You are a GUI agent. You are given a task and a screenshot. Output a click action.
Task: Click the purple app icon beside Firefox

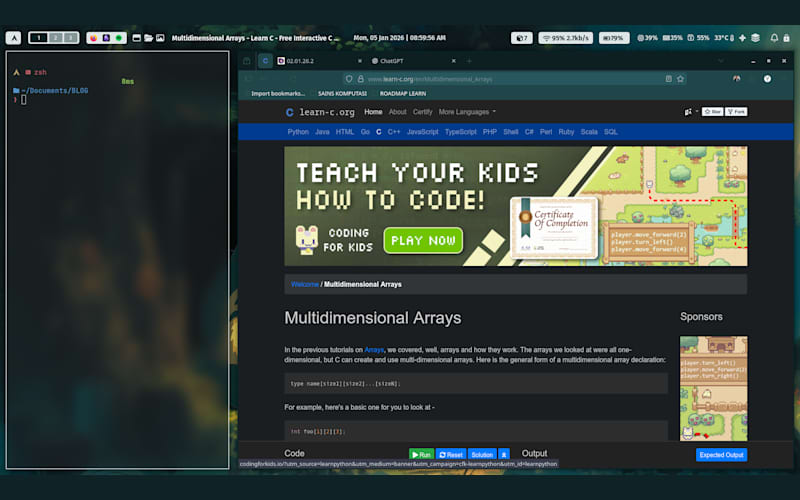[106, 38]
